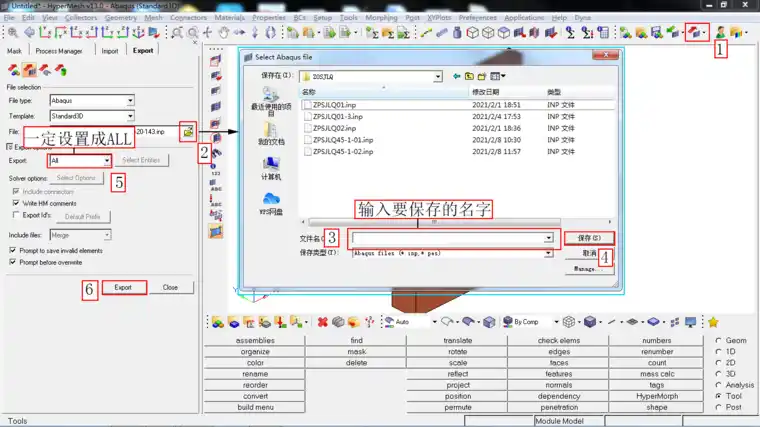Screen dimensions: 760x427
Task: Click the red X delete icon in the lower toolbar
Action: pyautogui.click(x=322, y=322)
